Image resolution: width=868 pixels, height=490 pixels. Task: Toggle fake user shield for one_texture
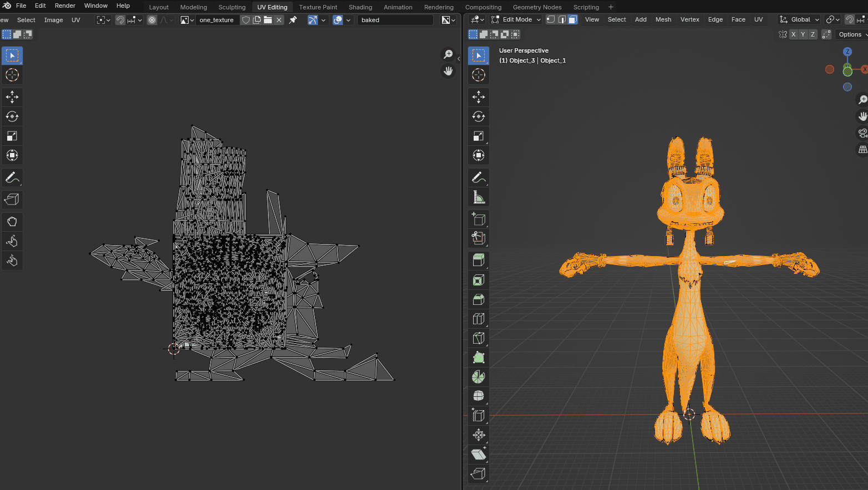click(246, 20)
